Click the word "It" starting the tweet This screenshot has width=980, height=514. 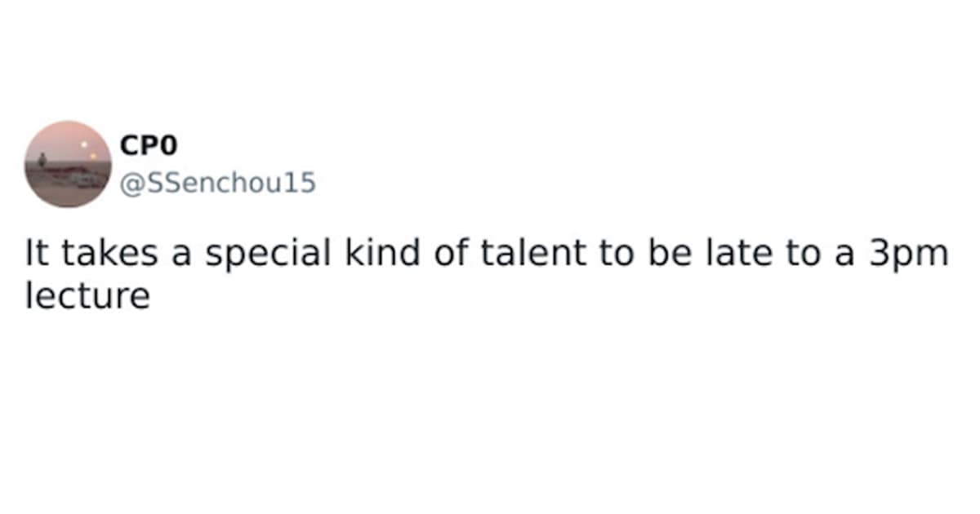coord(34,255)
